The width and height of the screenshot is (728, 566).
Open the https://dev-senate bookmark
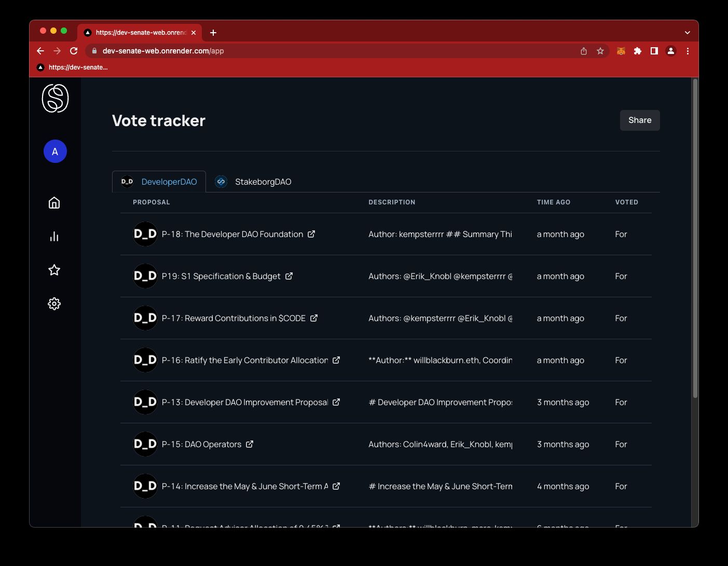point(73,67)
